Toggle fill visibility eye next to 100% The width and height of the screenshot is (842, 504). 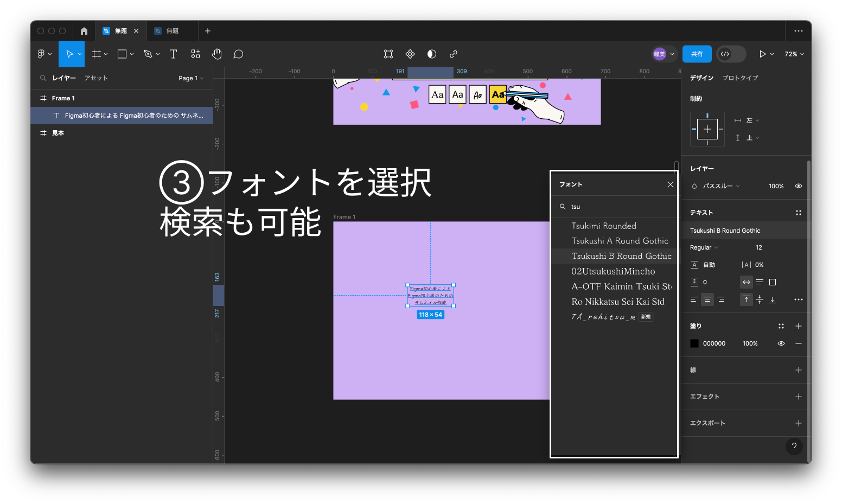coord(781,343)
